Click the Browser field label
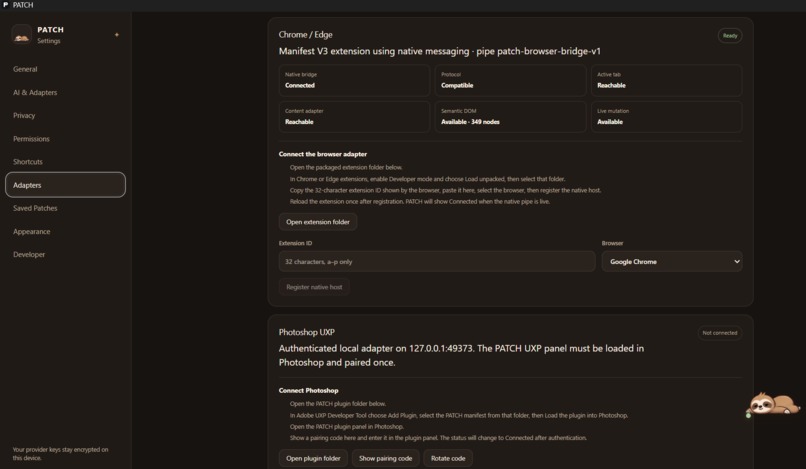The width and height of the screenshot is (806, 469). [x=612, y=243]
